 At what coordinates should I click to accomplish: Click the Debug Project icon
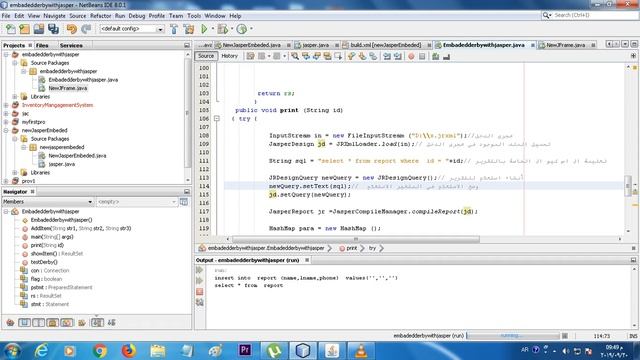pyautogui.click(x=222, y=29)
